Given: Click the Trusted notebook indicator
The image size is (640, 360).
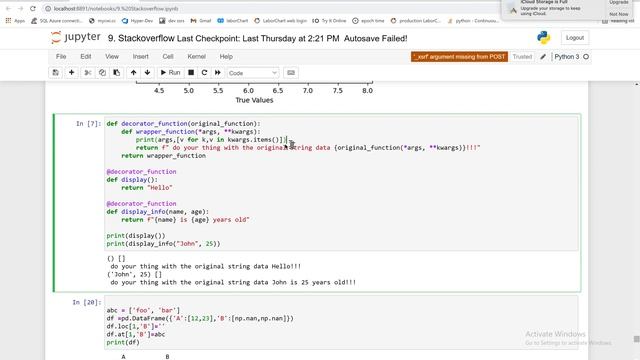Looking at the screenshot, I should pyautogui.click(x=522, y=57).
